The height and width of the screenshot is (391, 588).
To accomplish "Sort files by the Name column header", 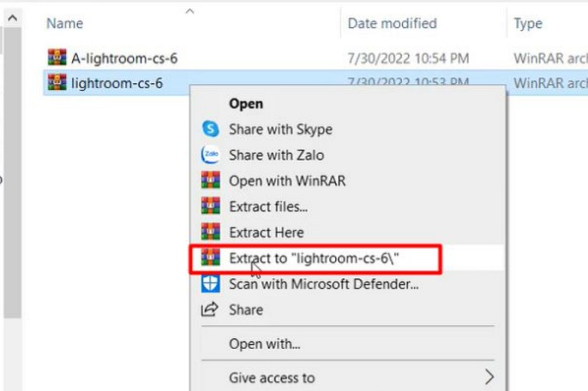I will coord(65,24).
